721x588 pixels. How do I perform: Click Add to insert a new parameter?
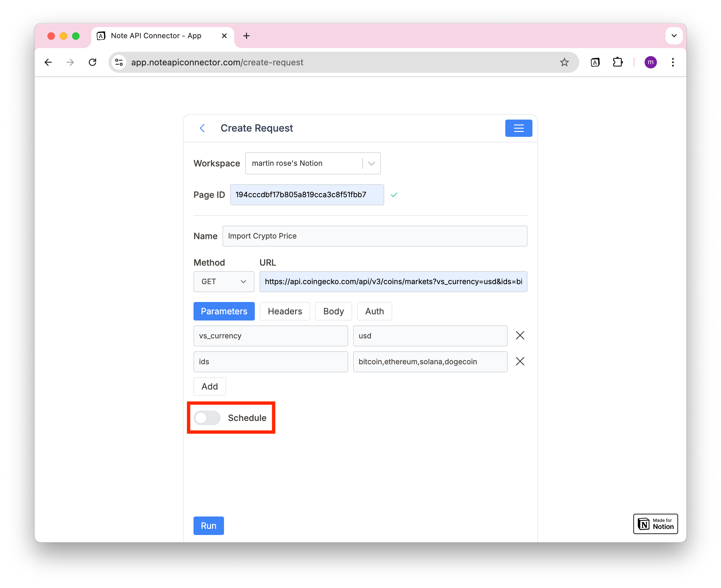click(x=209, y=386)
